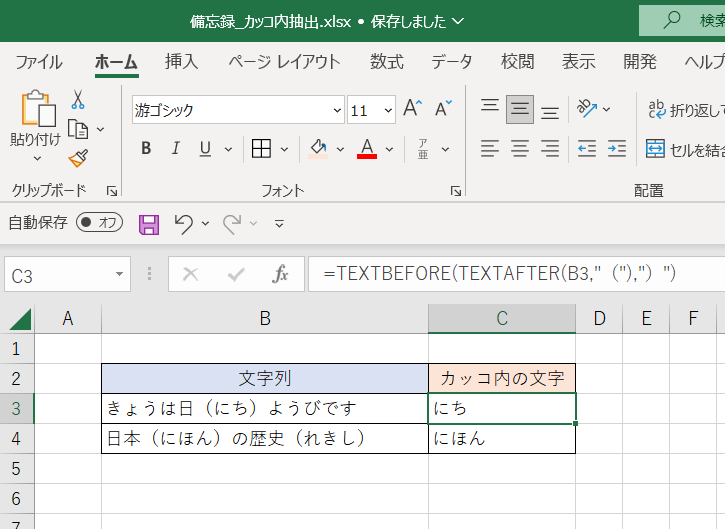Click the Paste clipboard icon
725x529 pixels.
pos(38,108)
